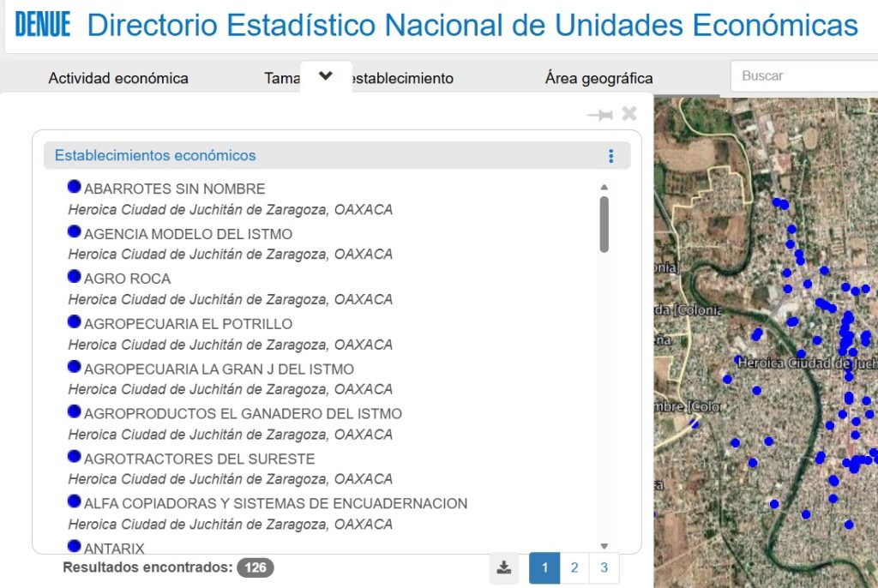Screen dimensions: 878x588
Task: Click the scroll up arrow in list
Action: coord(604,188)
